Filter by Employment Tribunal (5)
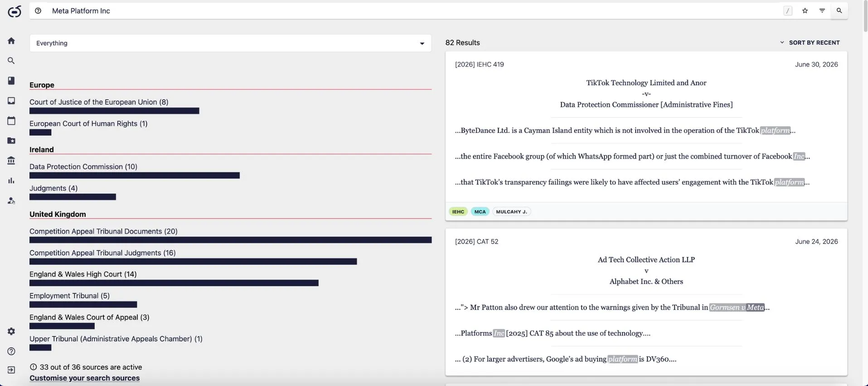 [x=69, y=296]
